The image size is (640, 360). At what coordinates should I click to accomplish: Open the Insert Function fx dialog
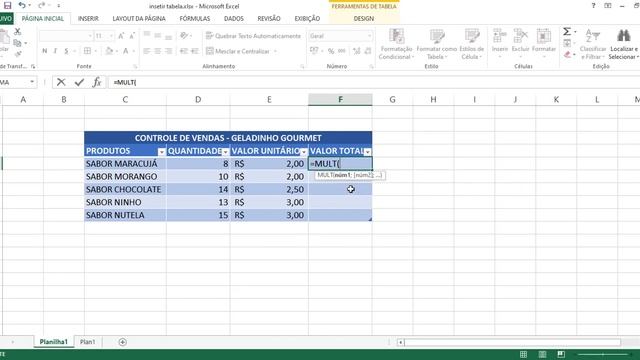(x=97, y=82)
